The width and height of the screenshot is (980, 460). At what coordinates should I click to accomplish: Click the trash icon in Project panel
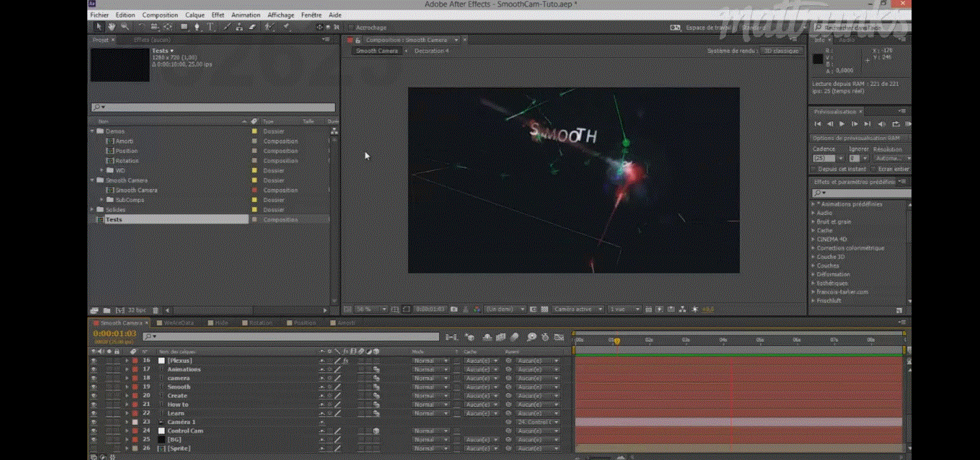pos(156,310)
